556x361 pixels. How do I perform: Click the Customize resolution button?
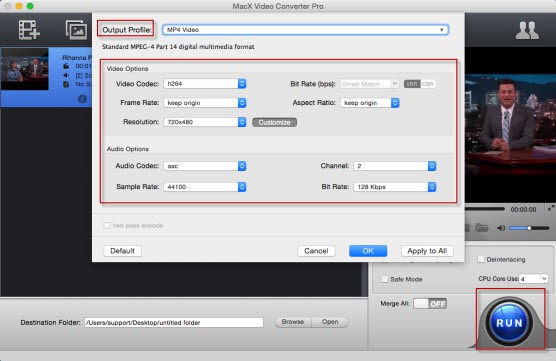pos(274,122)
